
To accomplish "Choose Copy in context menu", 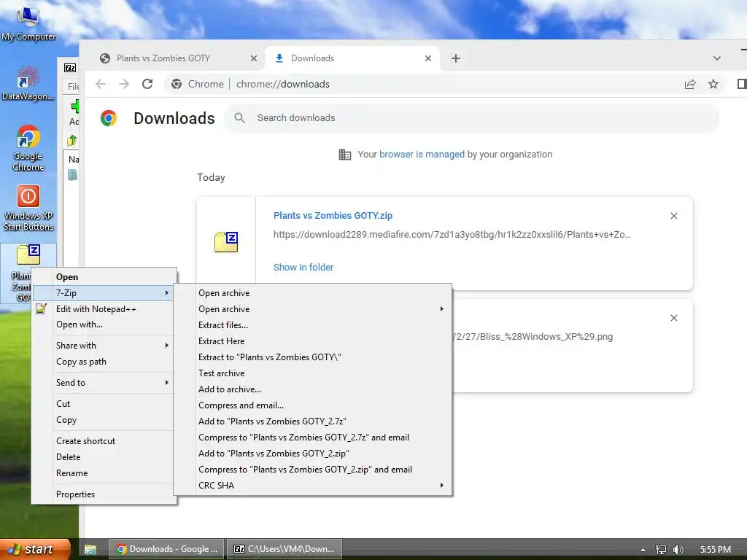I will tap(104, 419).
